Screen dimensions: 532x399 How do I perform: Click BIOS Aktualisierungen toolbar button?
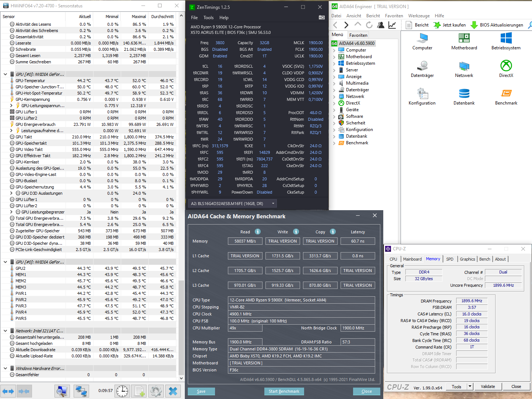pyautogui.click(x=497, y=25)
